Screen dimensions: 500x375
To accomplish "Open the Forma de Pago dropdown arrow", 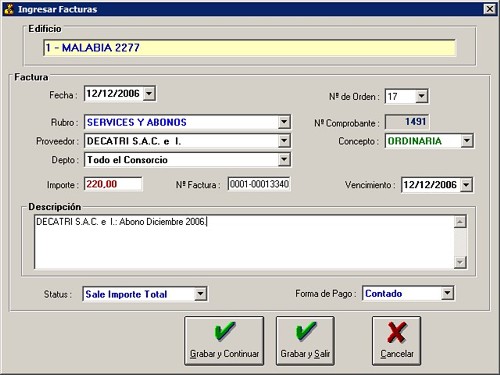I will pos(447,293).
